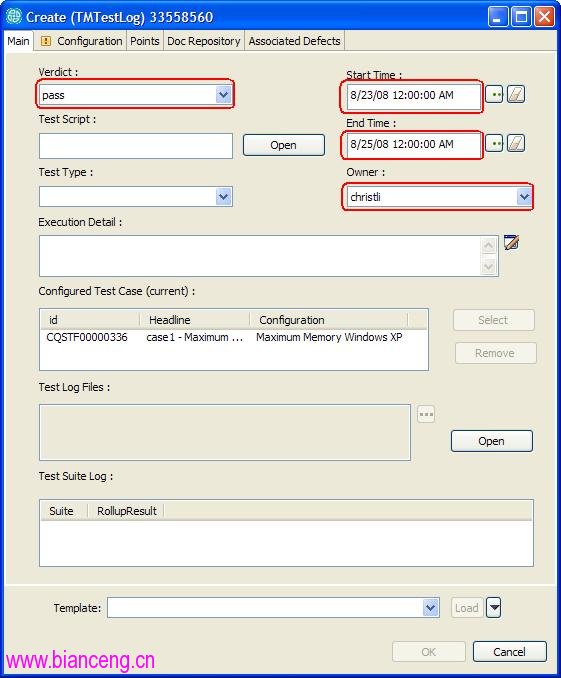Open the Doc Repository tab
Screen dimensions: 561x678
(x=204, y=41)
